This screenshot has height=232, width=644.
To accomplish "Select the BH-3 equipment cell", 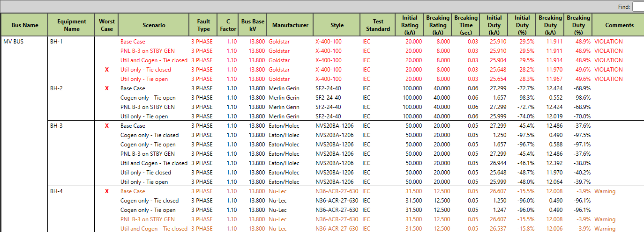I will (56, 126).
